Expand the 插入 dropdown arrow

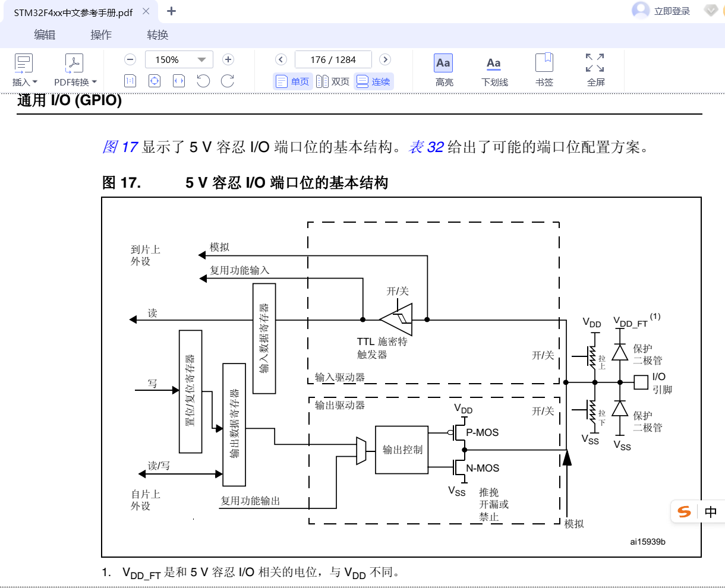(x=34, y=82)
